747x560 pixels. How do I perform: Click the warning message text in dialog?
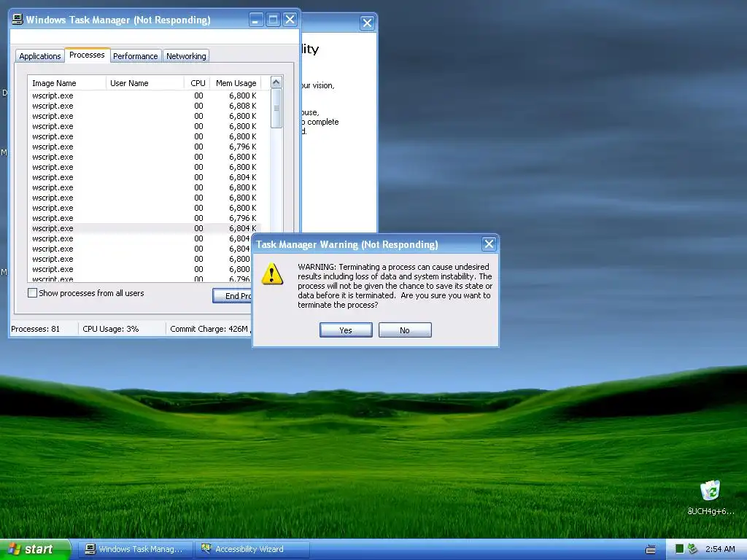click(395, 286)
